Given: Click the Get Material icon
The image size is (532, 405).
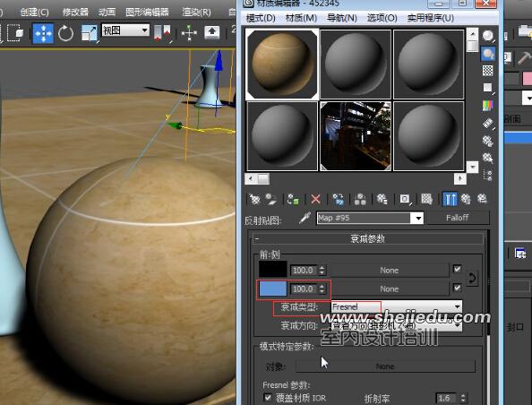Looking at the screenshot, I should click(x=254, y=199).
